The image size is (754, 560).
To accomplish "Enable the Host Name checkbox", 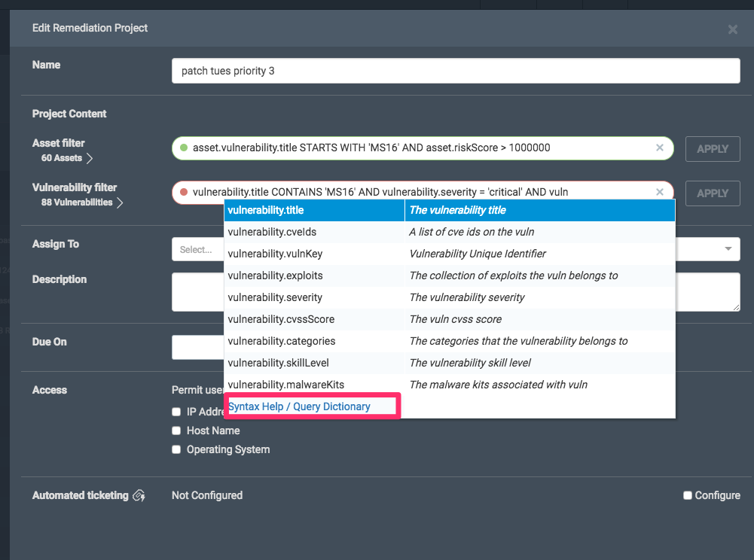I will [x=176, y=431].
